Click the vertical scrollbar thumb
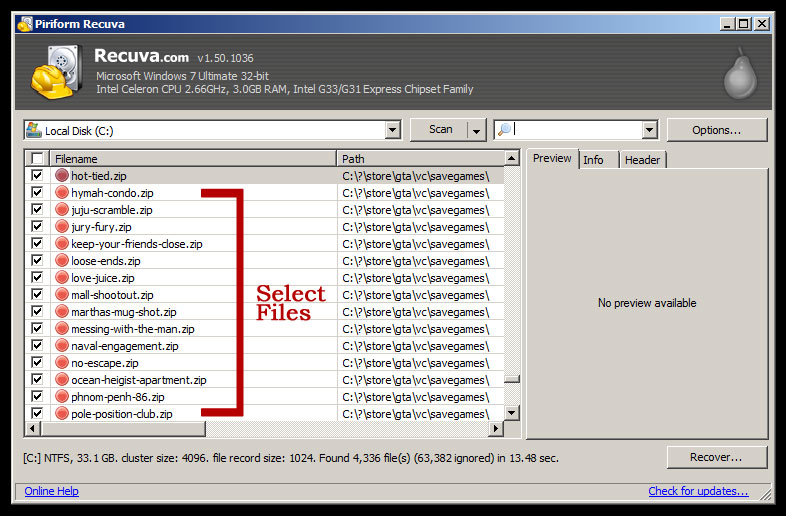This screenshot has width=786, height=516. (x=511, y=379)
